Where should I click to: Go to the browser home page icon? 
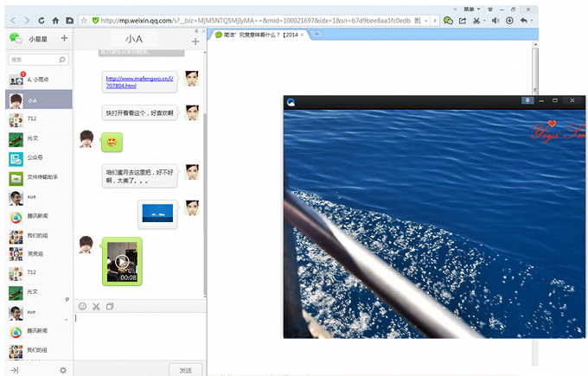(x=56, y=20)
